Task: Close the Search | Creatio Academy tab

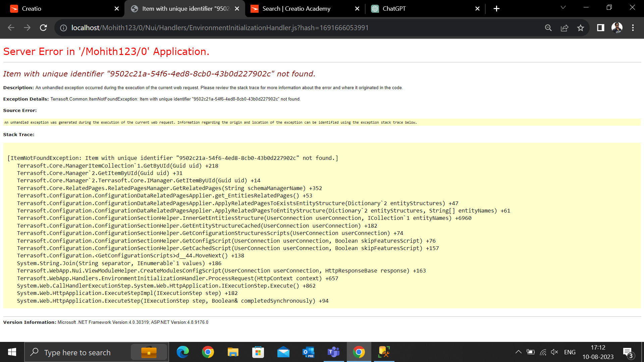Action: [x=357, y=9]
